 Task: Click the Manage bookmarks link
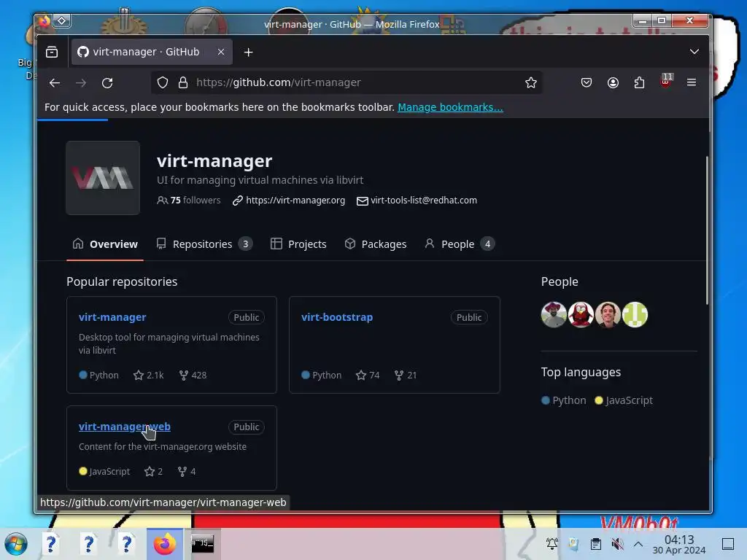point(450,107)
